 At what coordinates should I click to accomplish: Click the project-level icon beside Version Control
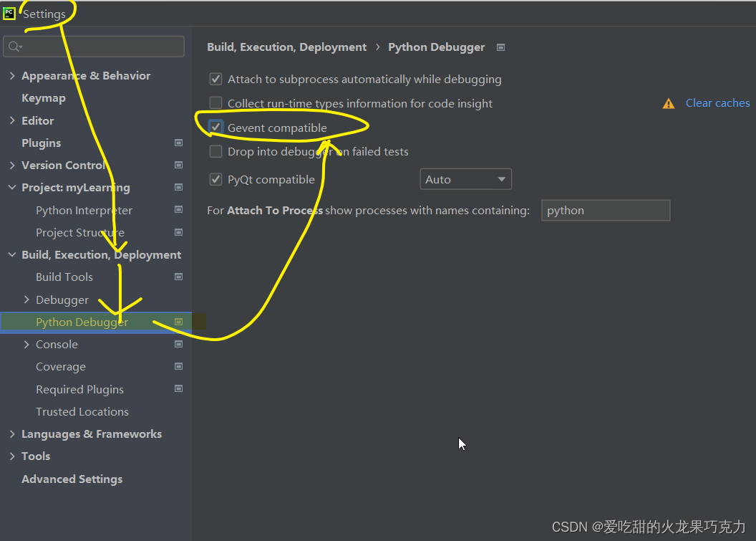(x=178, y=165)
